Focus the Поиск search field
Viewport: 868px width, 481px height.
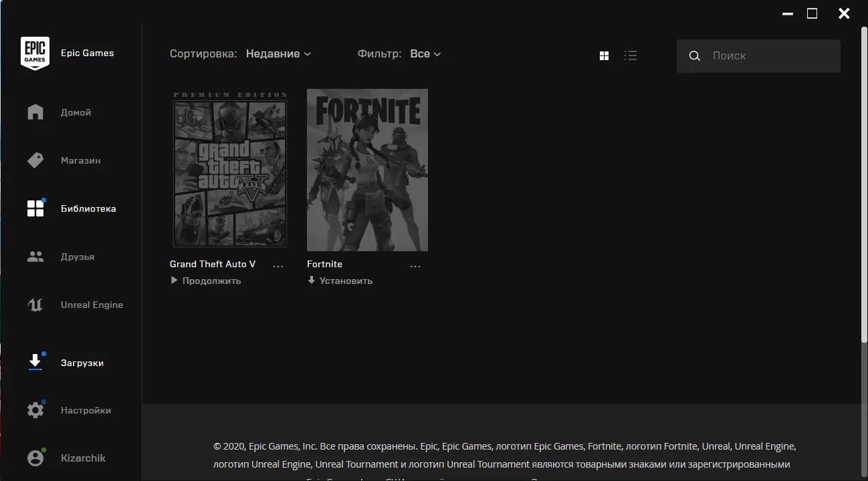758,56
